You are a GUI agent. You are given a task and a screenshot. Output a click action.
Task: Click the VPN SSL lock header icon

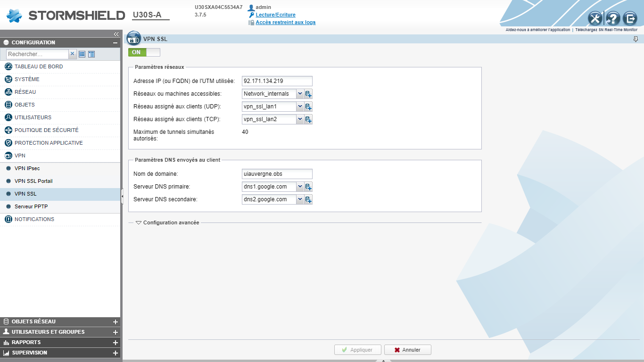134,38
